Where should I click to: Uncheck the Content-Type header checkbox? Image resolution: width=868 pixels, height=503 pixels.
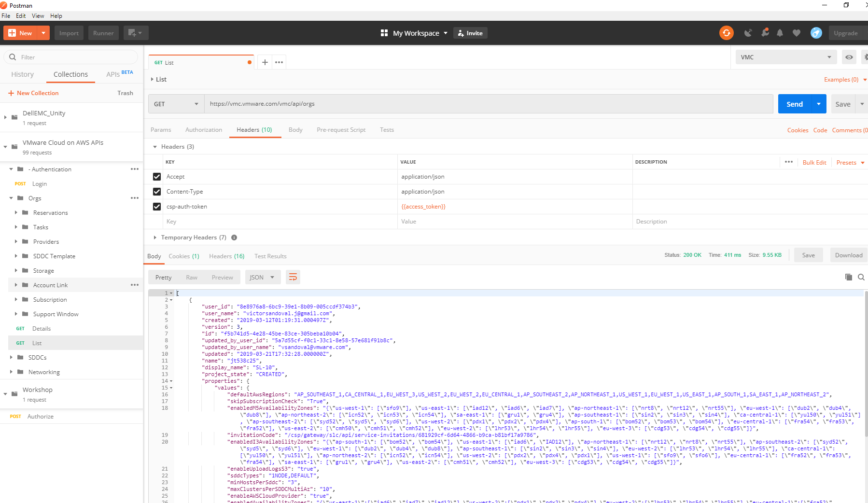click(x=157, y=192)
